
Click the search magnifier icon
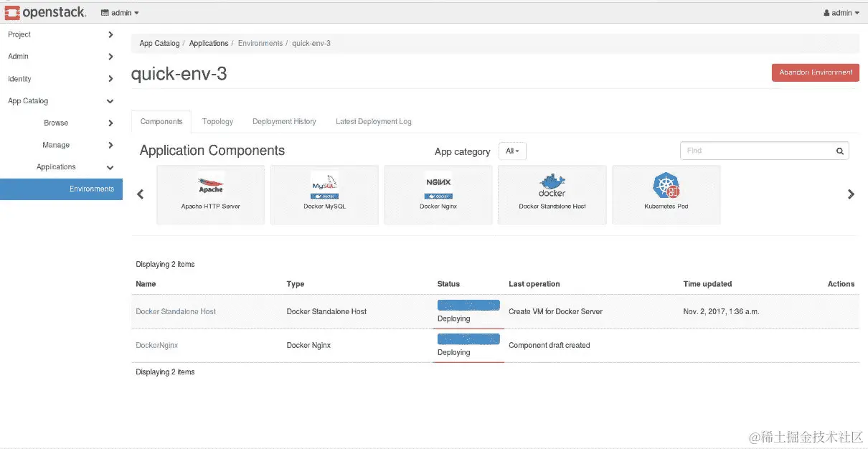pyautogui.click(x=840, y=151)
